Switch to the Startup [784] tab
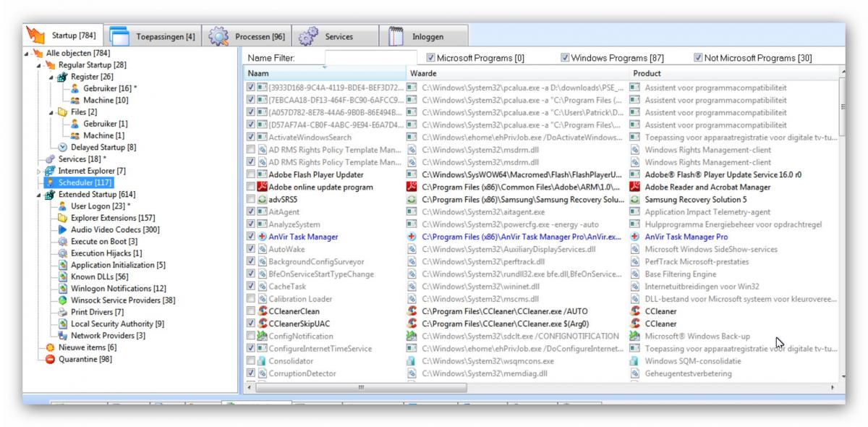 pyautogui.click(x=64, y=35)
